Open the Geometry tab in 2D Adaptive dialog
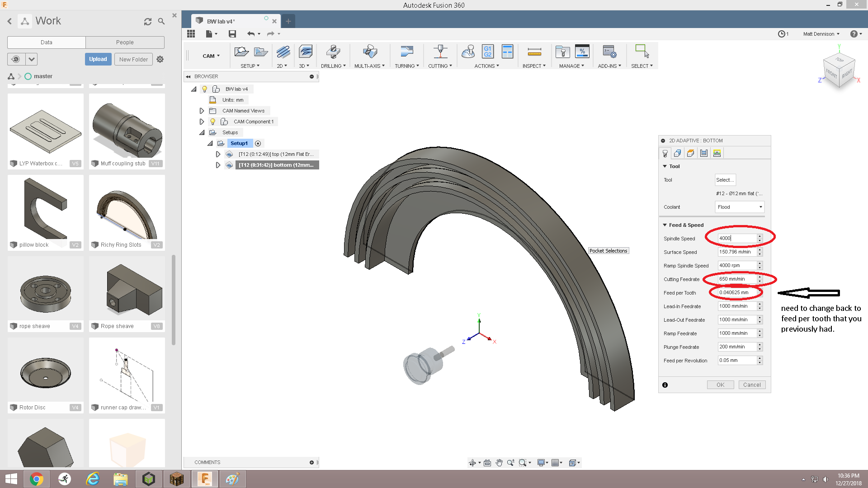Image resolution: width=868 pixels, height=488 pixels. (x=677, y=154)
